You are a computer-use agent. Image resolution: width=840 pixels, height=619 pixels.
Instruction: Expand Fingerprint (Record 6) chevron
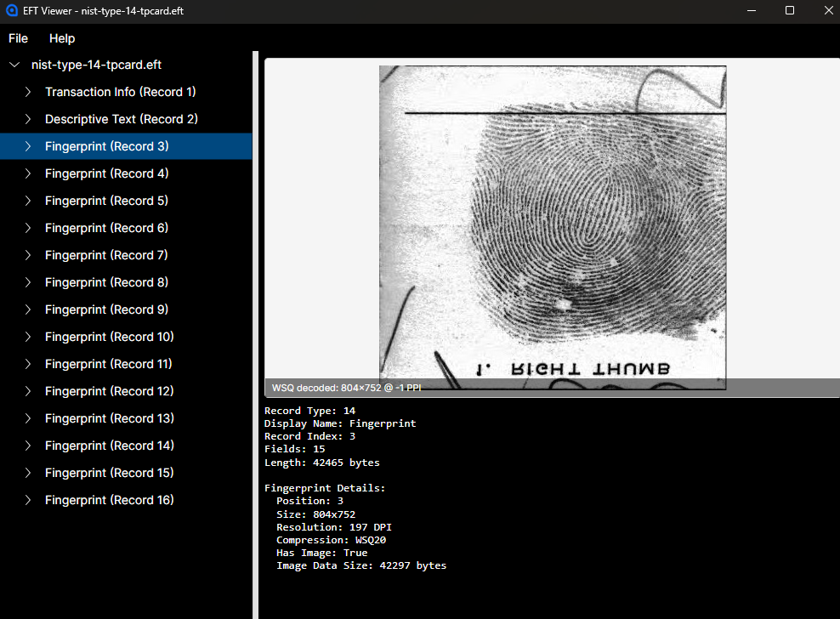tap(28, 228)
